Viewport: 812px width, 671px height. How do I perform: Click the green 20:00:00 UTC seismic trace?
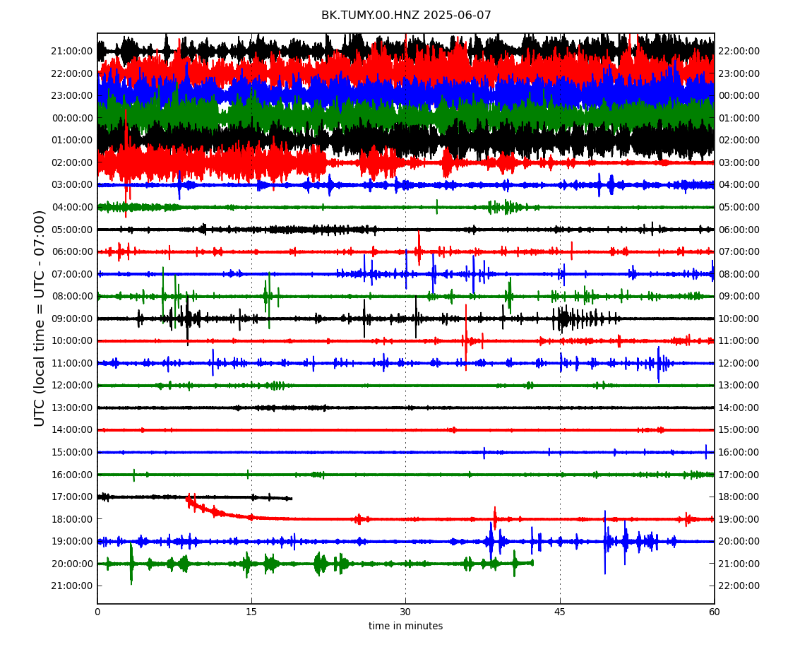pyautogui.click(x=316, y=564)
